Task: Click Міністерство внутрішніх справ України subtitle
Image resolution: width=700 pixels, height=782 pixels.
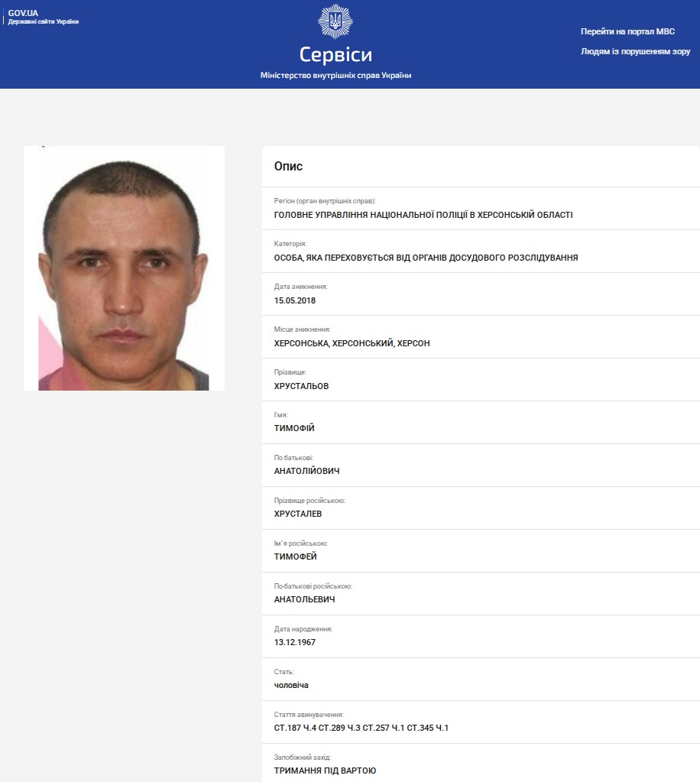Action: click(335, 76)
